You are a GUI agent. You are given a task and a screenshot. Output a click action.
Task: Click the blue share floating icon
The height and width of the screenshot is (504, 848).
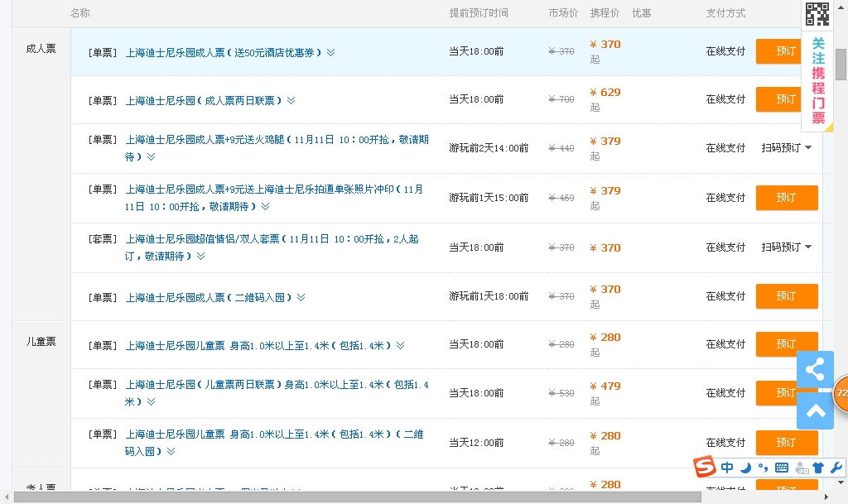point(815,369)
